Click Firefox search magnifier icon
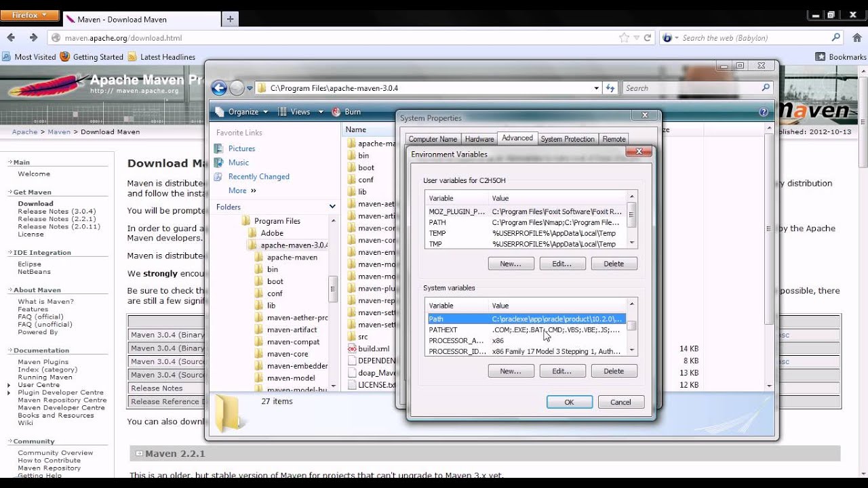This screenshot has height=488, width=868. pos(836,38)
